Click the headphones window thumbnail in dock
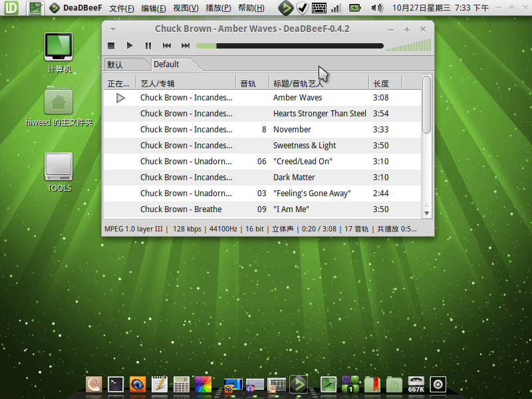532x399 pixels. click(255, 386)
